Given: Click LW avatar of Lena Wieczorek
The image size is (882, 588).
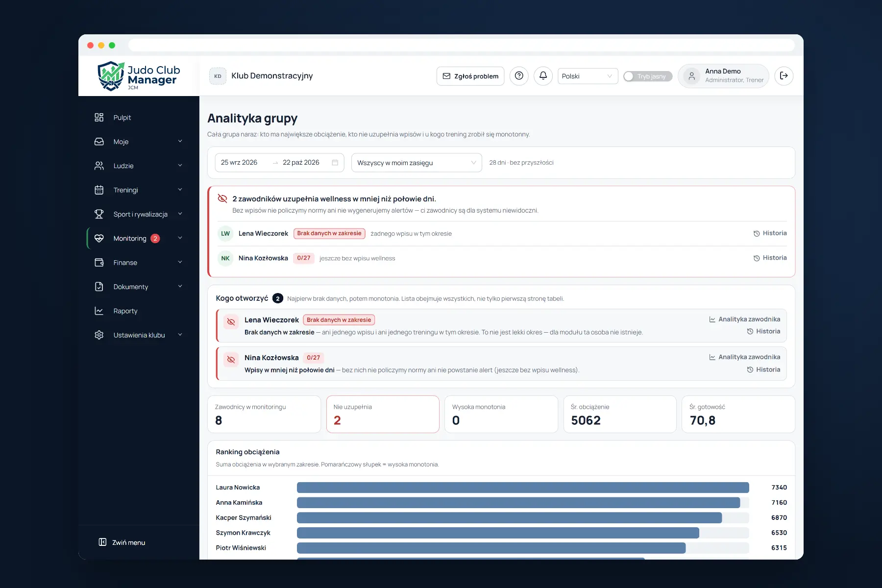Looking at the screenshot, I should tap(225, 234).
